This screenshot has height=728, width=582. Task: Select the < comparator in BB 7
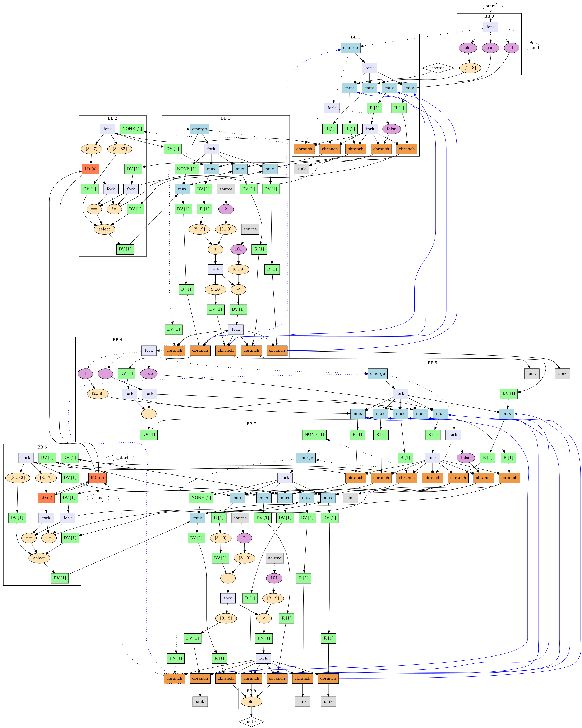264,618
